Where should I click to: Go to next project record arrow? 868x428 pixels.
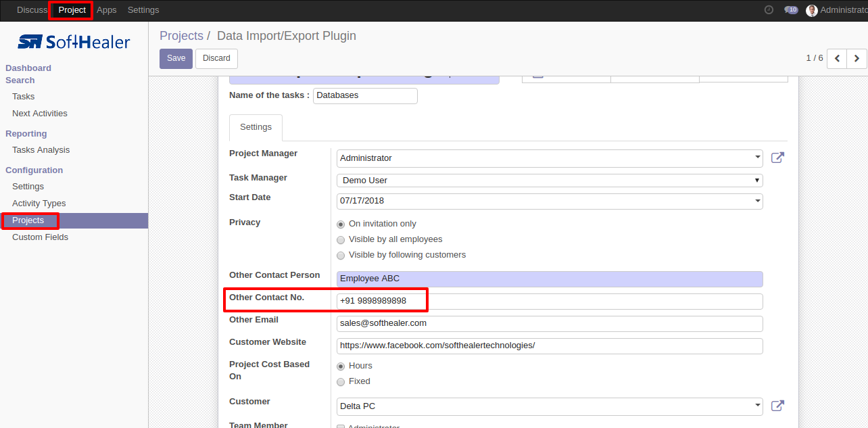click(x=857, y=58)
